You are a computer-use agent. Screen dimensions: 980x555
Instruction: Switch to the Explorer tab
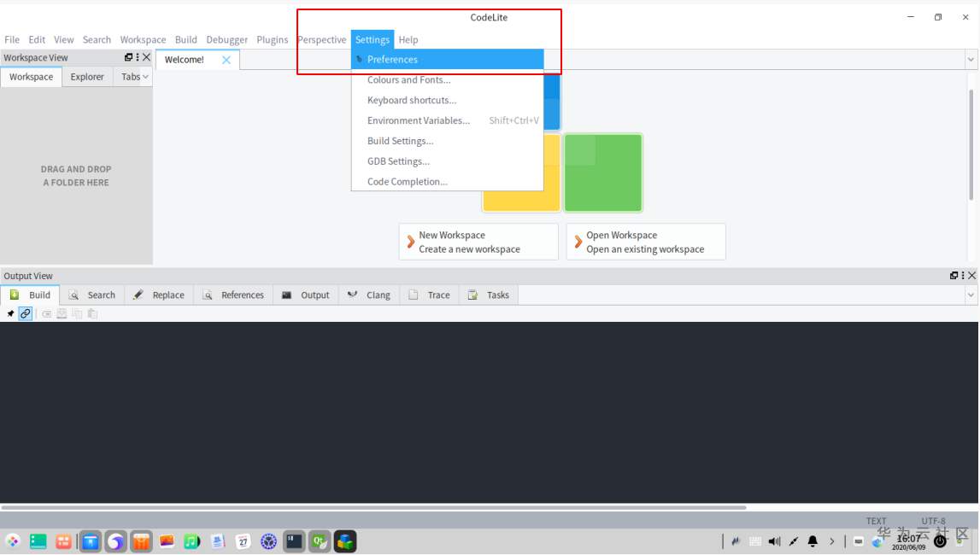pyautogui.click(x=87, y=77)
